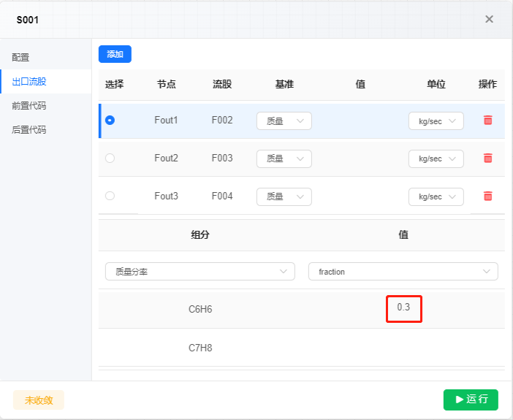Expand the 质量分率 composition type dropdown
The image size is (513, 420).
click(200, 272)
